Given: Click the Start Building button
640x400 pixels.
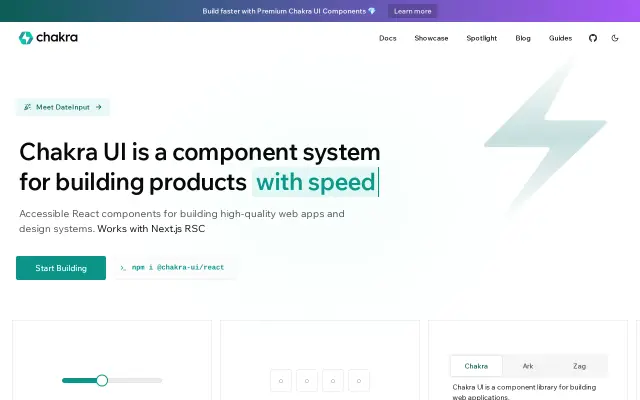Looking at the screenshot, I should click(61, 268).
